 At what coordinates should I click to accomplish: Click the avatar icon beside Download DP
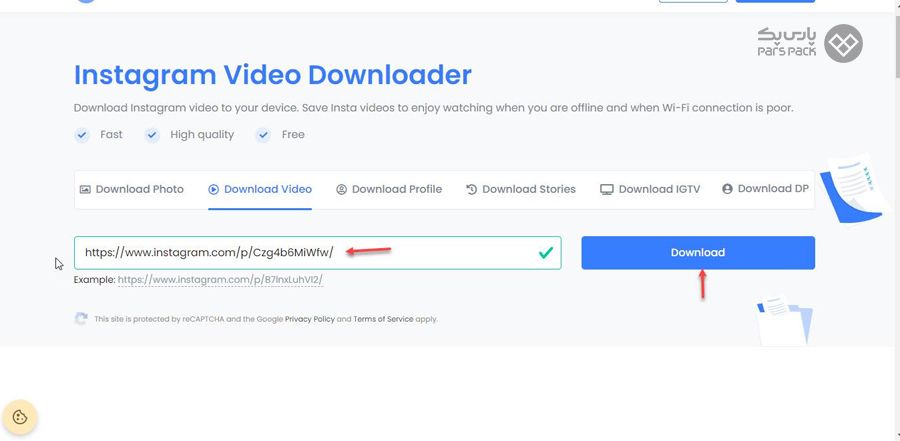pos(727,189)
